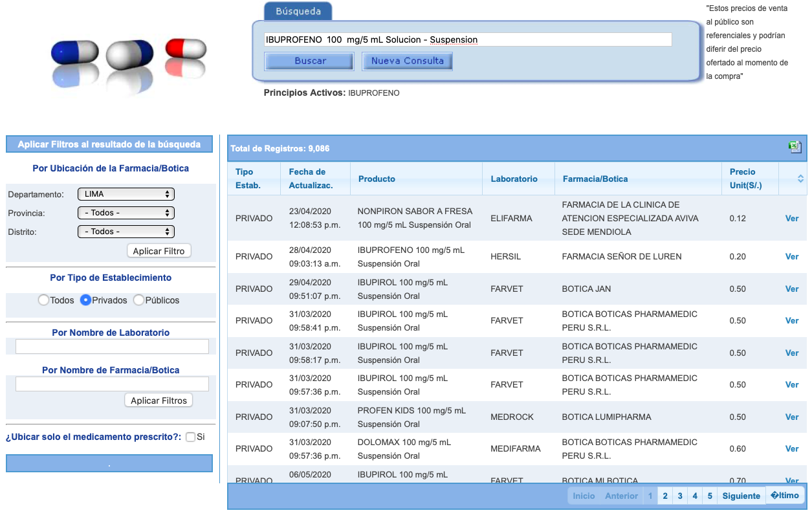Check the 'Si' prescribed medication checkbox
The height and width of the screenshot is (526, 812).
[x=190, y=437]
